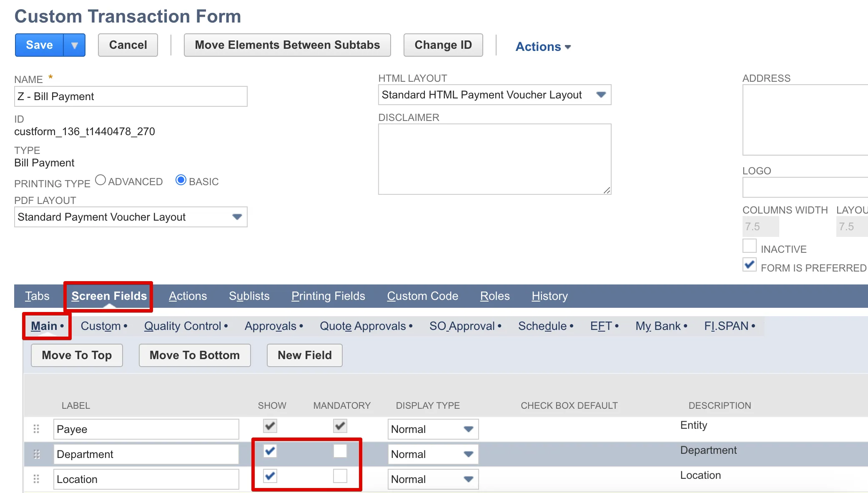
Task: Switch to the History tab
Action: pos(549,296)
